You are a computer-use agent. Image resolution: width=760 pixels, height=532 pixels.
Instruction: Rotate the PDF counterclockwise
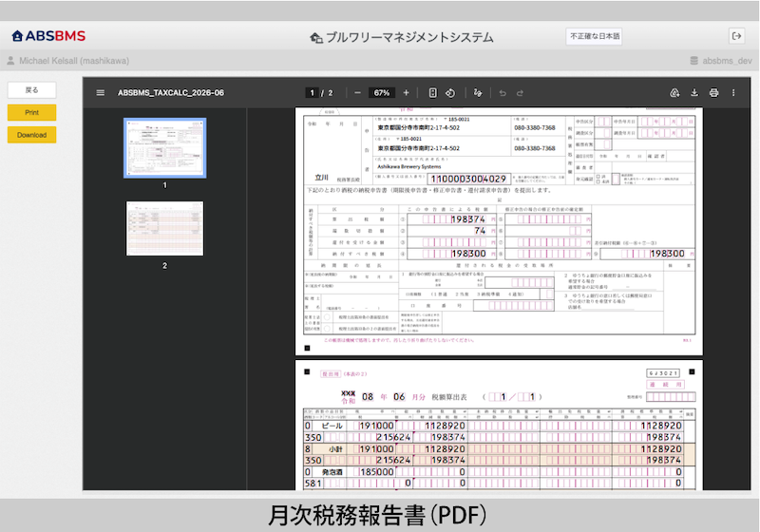click(x=450, y=92)
